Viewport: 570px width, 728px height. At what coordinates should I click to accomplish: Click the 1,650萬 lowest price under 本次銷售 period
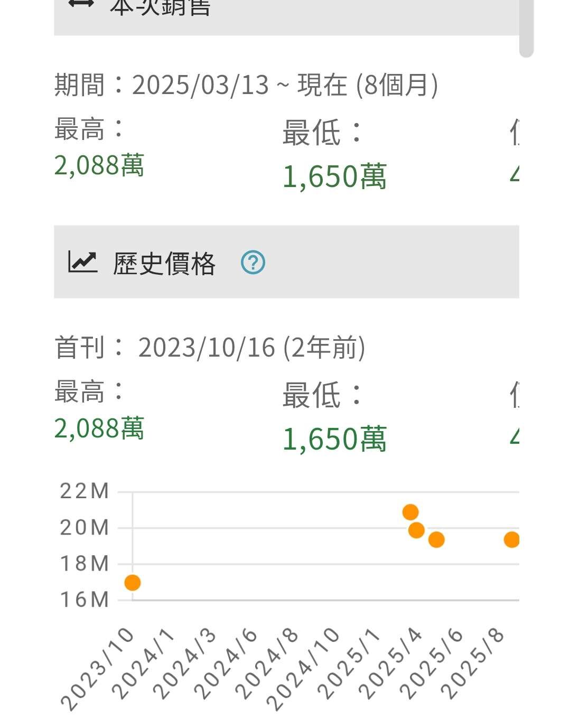[334, 176]
